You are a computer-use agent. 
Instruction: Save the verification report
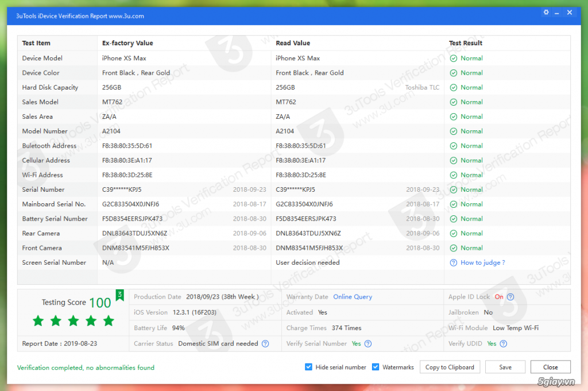pyautogui.click(x=505, y=367)
